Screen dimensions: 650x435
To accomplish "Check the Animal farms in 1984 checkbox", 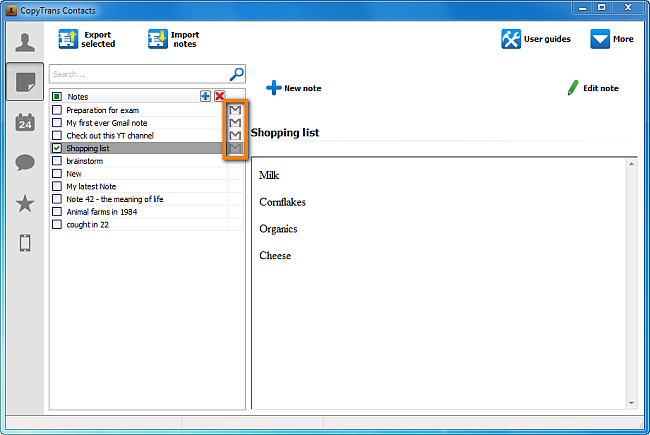I will point(57,212).
